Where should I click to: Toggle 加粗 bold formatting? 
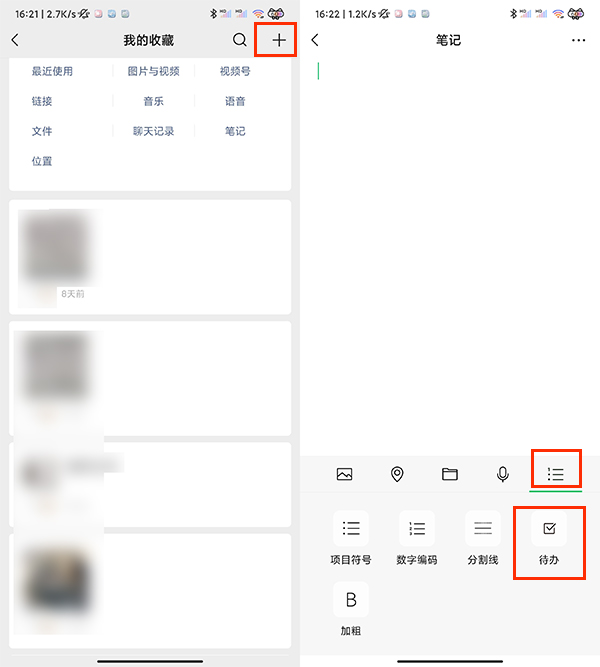tap(351, 609)
